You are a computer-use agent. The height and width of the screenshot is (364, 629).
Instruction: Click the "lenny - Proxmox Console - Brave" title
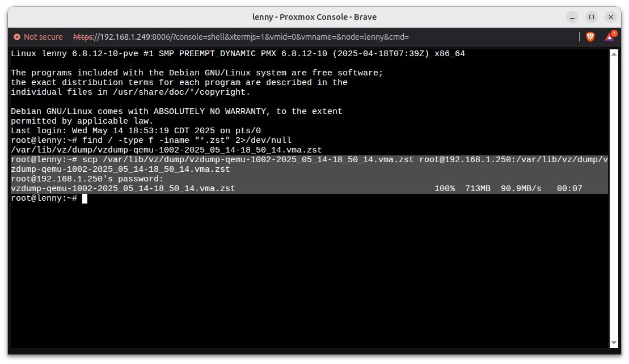point(314,17)
